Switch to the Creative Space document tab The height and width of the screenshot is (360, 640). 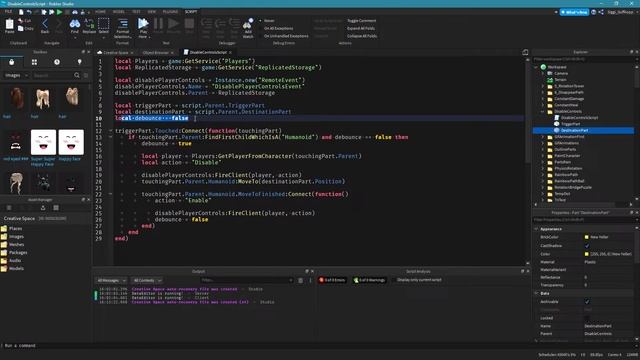(x=115, y=53)
